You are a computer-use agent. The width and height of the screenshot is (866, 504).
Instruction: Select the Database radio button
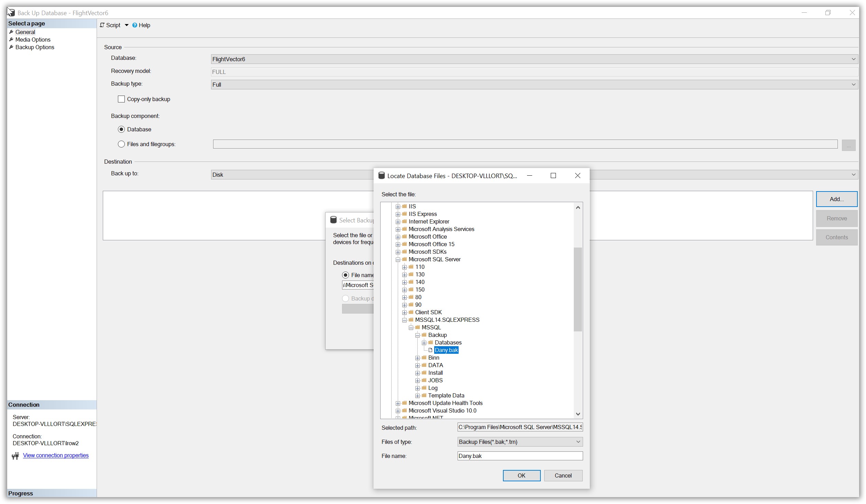click(x=121, y=129)
